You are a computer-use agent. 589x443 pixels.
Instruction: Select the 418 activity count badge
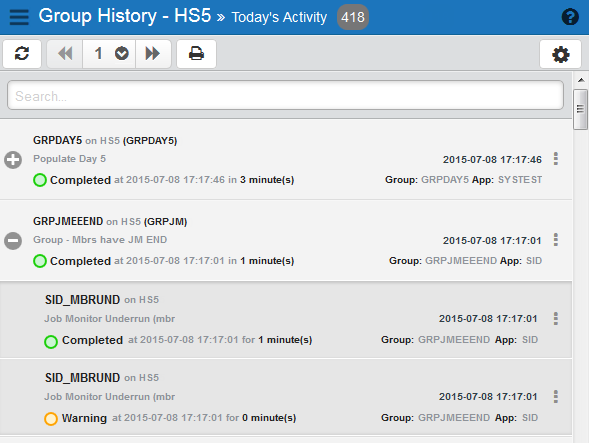point(353,17)
